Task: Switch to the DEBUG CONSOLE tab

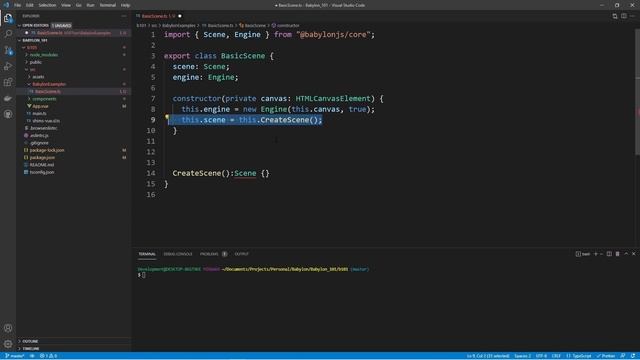Action: (178, 254)
